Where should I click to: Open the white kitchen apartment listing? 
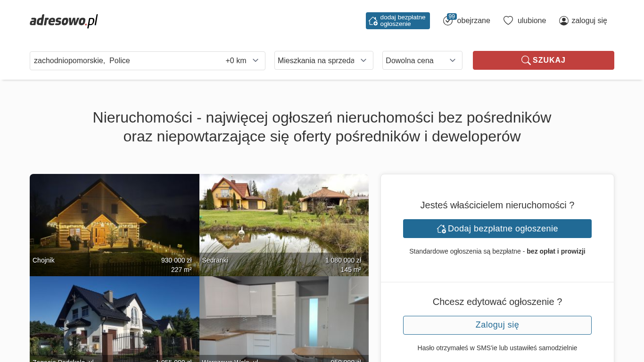coord(284,321)
